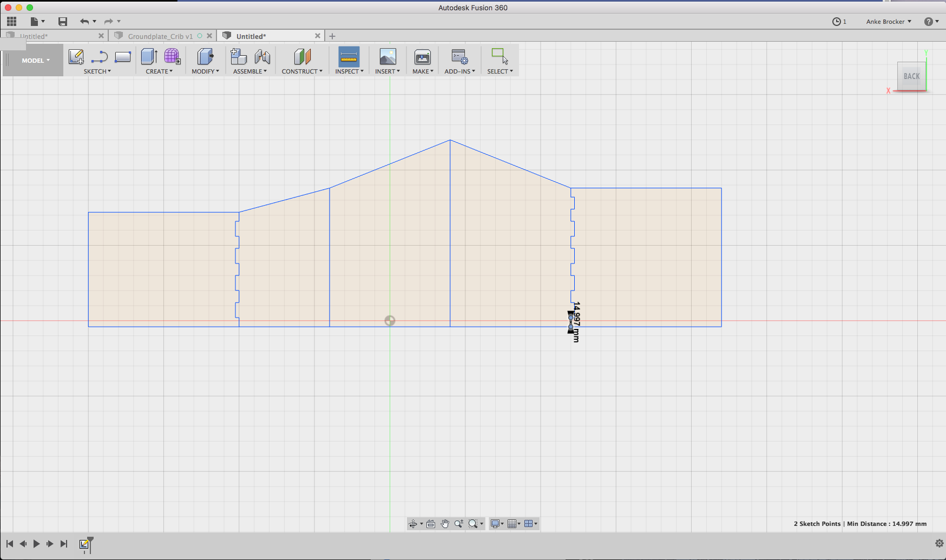The height and width of the screenshot is (560, 946).
Task: Select the Extrude tool
Action: [149, 56]
